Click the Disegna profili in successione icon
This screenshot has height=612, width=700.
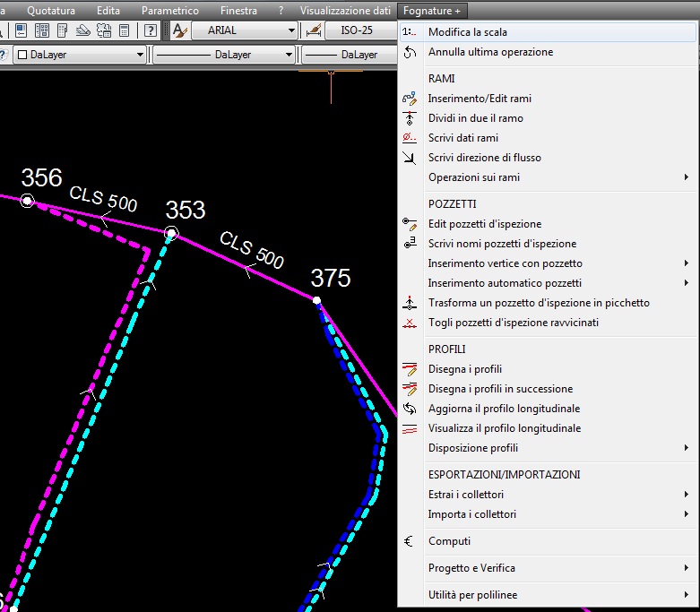(410, 389)
